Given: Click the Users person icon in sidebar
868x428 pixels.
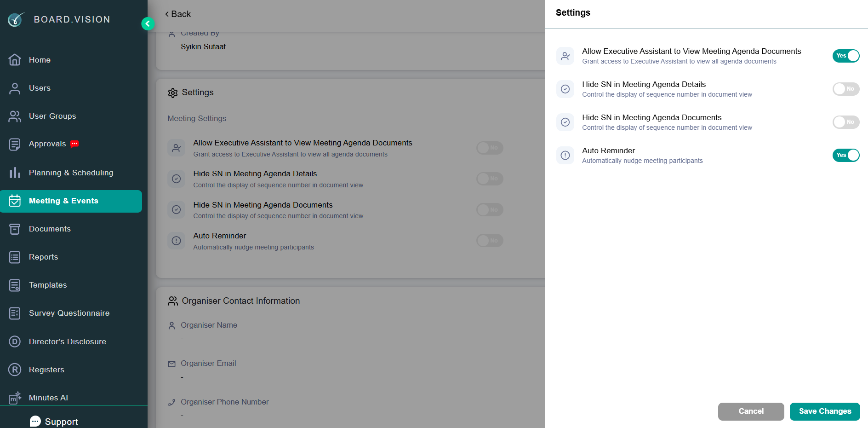Looking at the screenshot, I should coord(15,88).
